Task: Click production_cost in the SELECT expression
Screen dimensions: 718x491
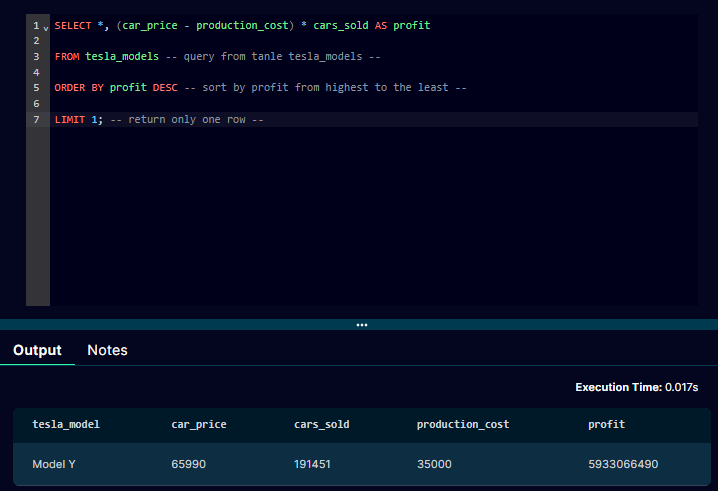Action: click(242, 26)
